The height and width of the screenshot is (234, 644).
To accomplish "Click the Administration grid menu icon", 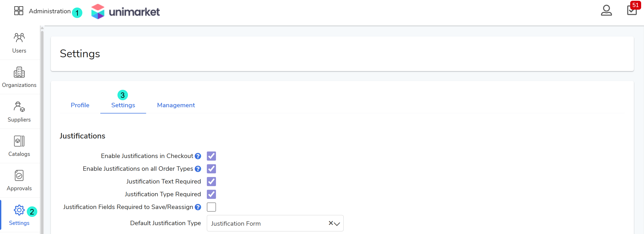I will (19, 11).
